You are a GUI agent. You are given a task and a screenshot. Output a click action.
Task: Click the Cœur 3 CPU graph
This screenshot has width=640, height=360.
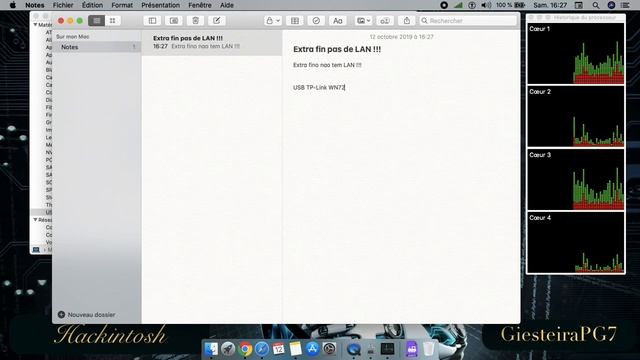[576, 180]
